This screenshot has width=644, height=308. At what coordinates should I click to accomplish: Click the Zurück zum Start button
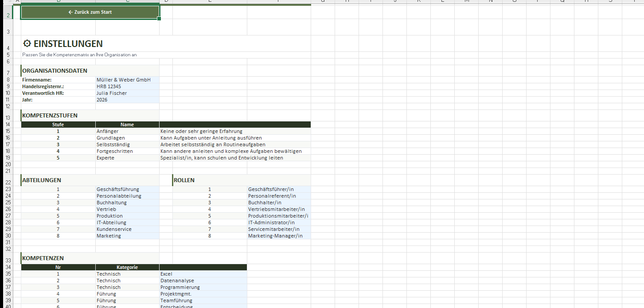[x=90, y=12]
